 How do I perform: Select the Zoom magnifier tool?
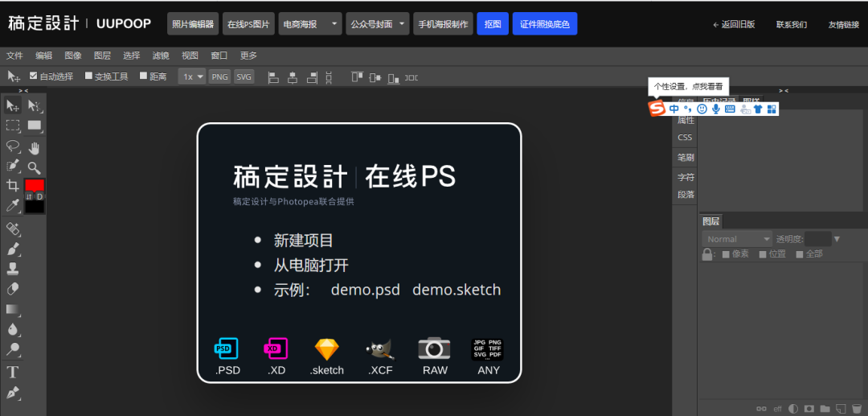(x=35, y=168)
